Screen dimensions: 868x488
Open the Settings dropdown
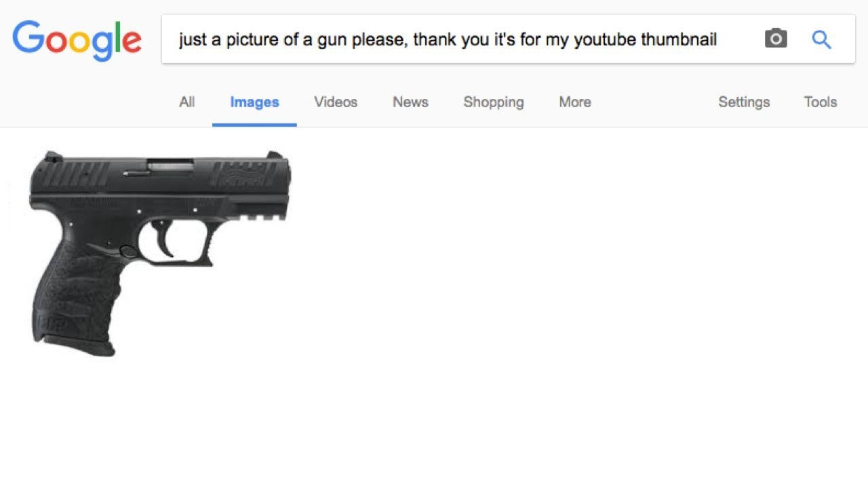click(744, 102)
